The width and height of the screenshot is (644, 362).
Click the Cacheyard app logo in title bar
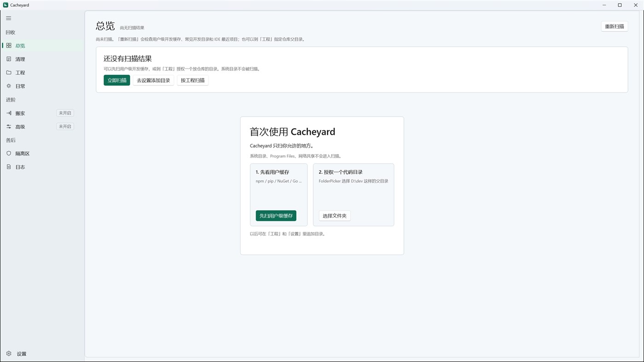[6, 5]
